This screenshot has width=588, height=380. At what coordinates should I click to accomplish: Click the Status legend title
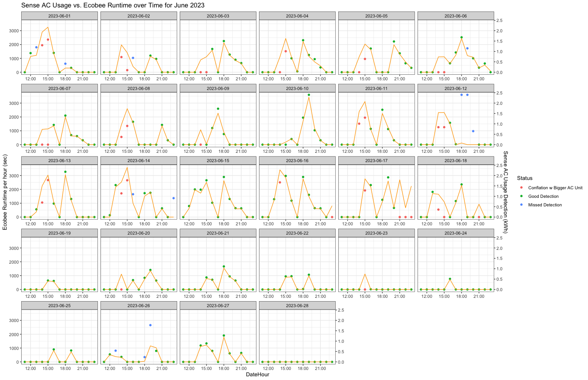tap(524, 178)
